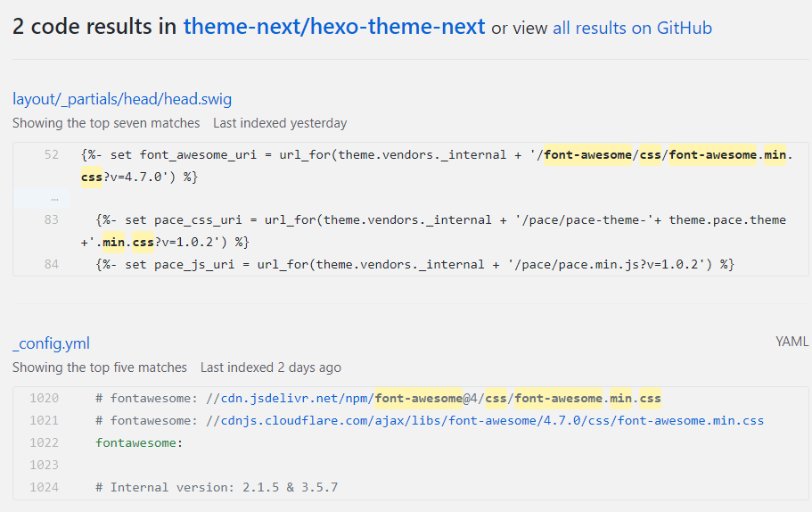The height and width of the screenshot is (512, 812).
Task: Click the "Showing the top five matches" text
Action: [100, 367]
